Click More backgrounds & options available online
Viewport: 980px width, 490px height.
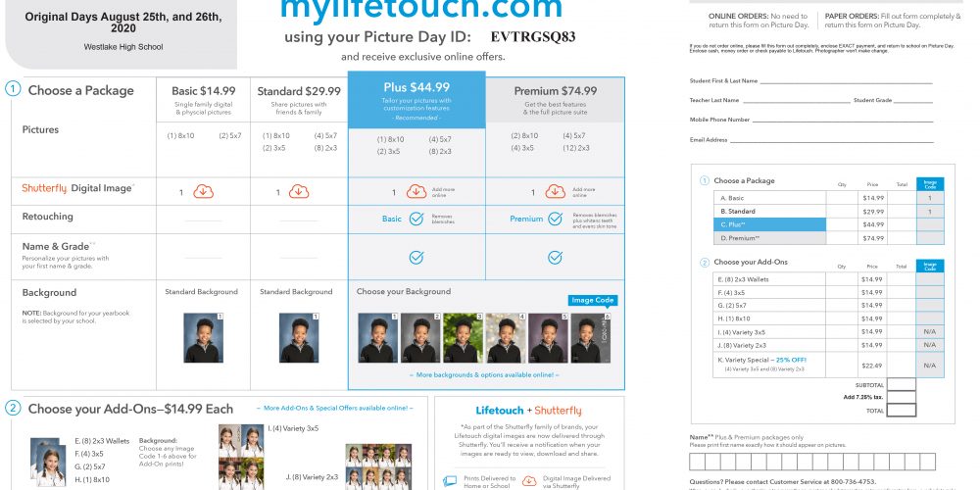coord(484,375)
